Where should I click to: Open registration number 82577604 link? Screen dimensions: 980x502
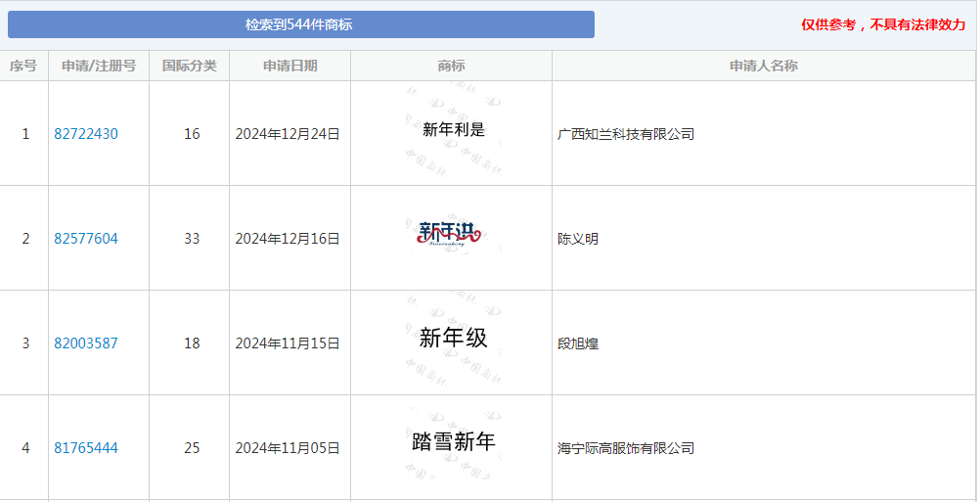pos(86,238)
